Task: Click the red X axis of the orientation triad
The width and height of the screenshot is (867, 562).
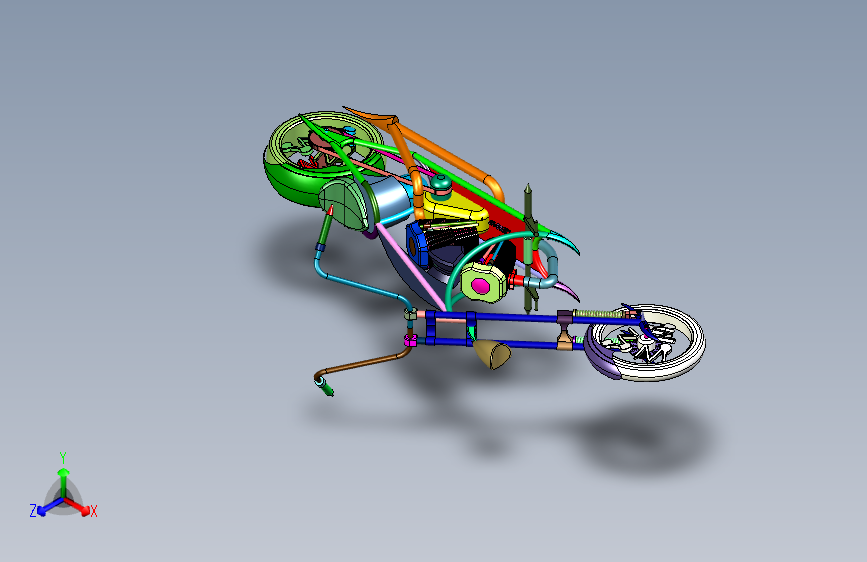Action: click(77, 506)
